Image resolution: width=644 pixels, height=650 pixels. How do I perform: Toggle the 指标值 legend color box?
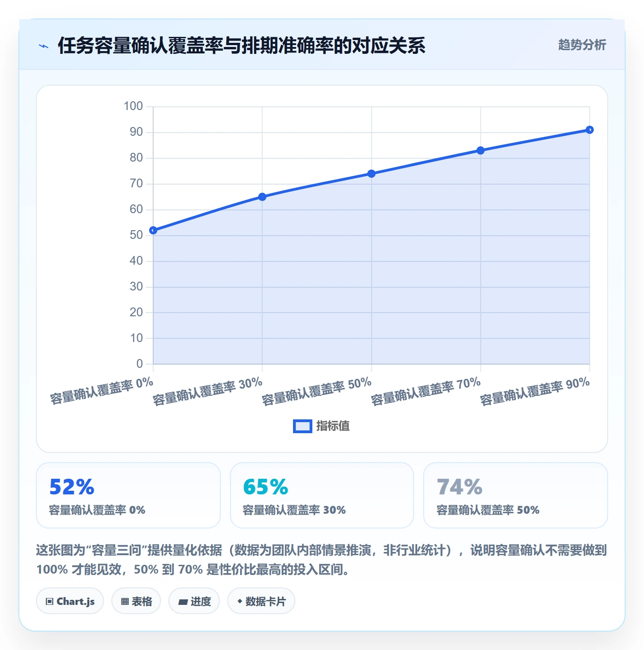coord(303,426)
